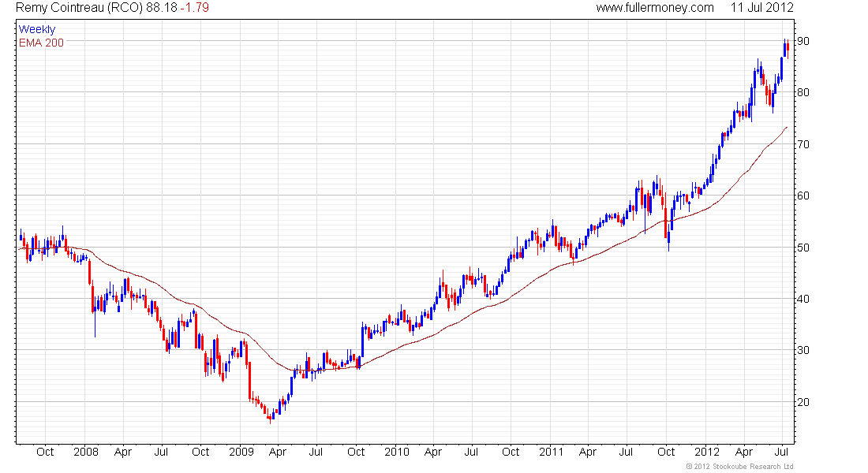Click the Weekly legend label
Viewport: 868px width, 473px height.
coord(37,29)
